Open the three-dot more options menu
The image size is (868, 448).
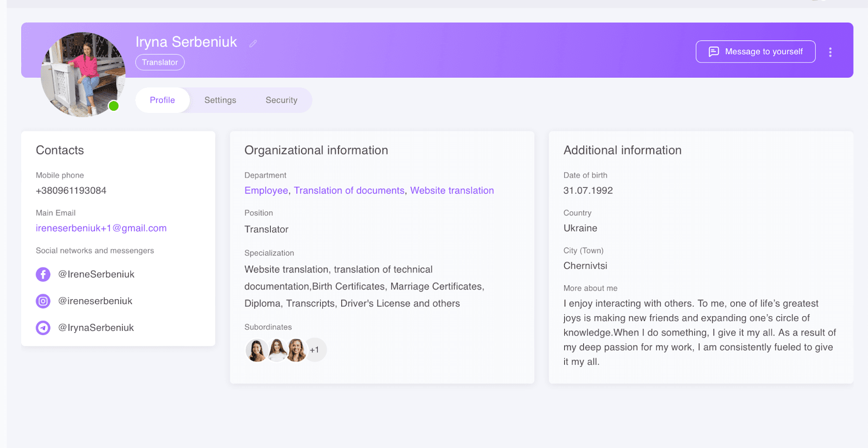point(830,52)
